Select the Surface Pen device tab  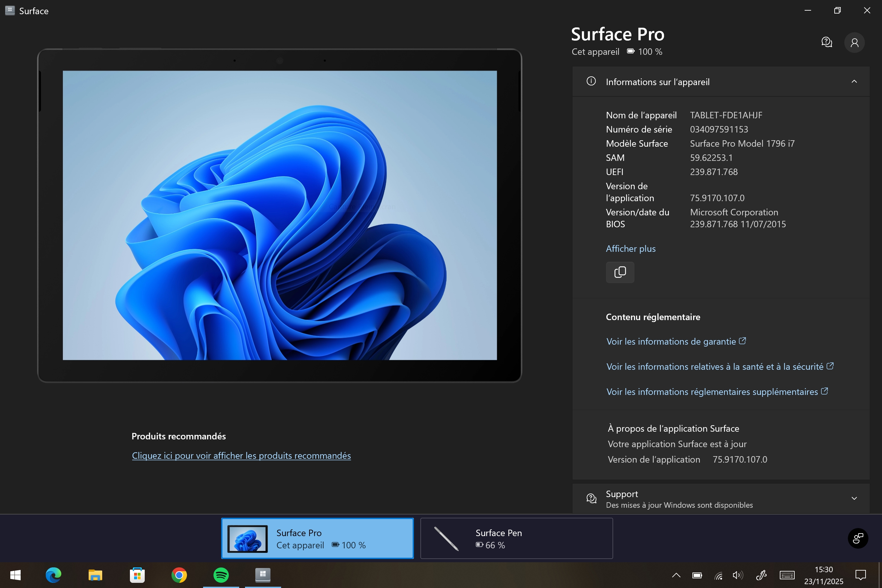click(516, 538)
